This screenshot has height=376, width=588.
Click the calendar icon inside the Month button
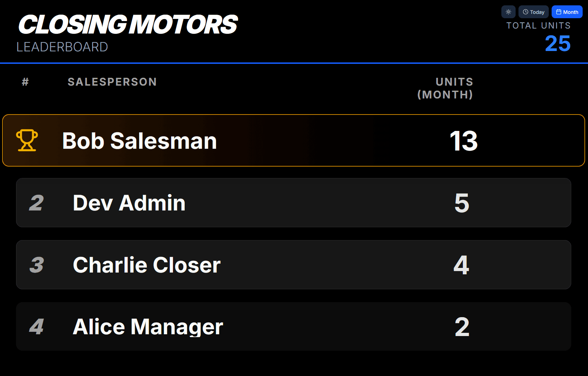(x=558, y=12)
